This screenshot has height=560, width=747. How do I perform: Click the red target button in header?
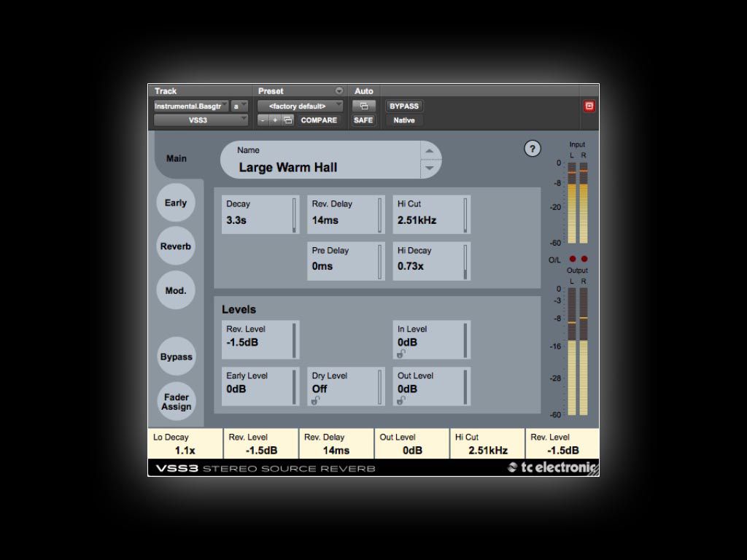[x=589, y=106]
